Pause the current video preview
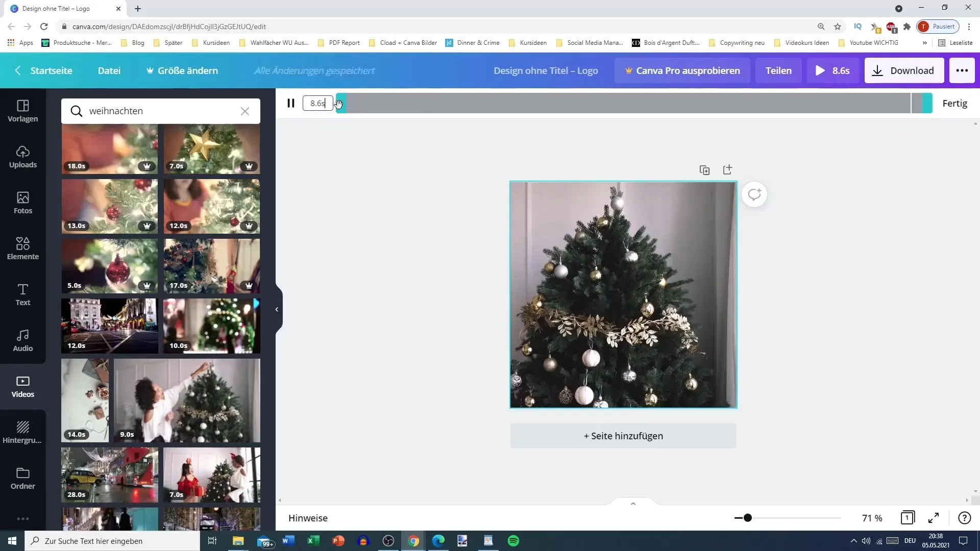The image size is (980, 551). click(292, 103)
